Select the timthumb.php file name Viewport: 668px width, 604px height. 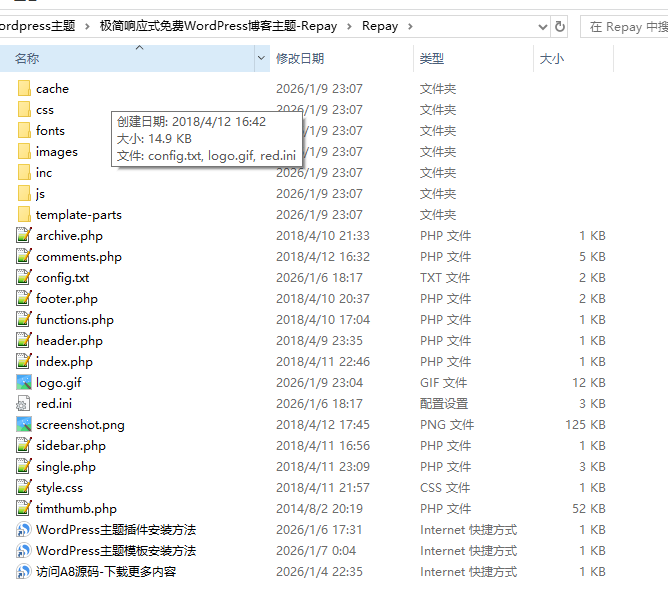tap(76, 509)
